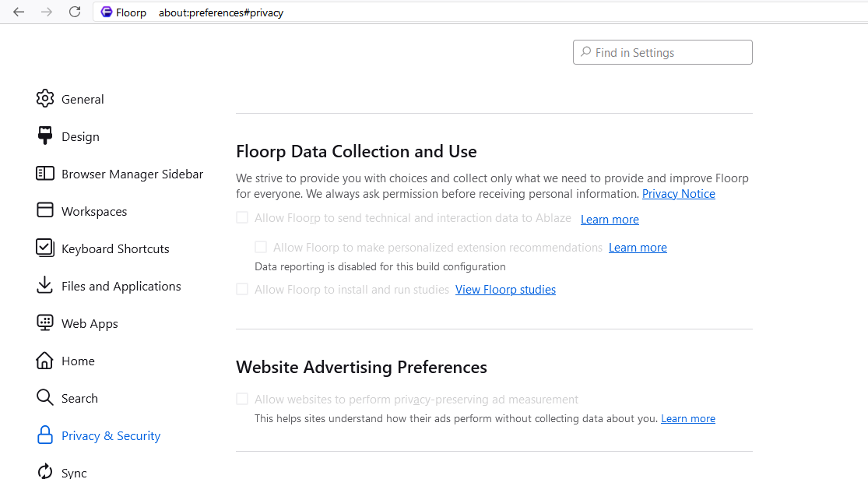The image size is (868, 479).
Task: Toggle privacy-preserving ad measurement checkbox
Action: pyautogui.click(x=242, y=399)
